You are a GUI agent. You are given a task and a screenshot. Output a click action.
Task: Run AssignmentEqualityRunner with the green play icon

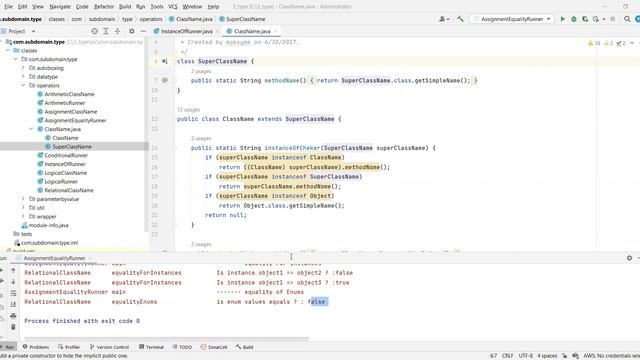click(562, 19)
